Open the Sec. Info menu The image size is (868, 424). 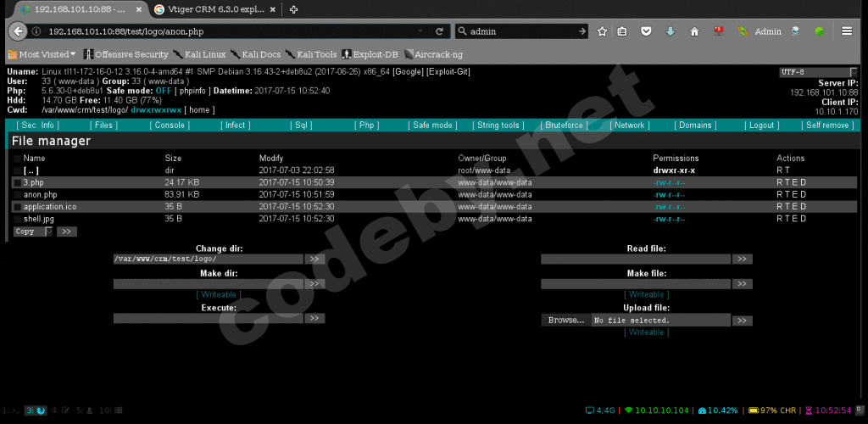point(38,126)
